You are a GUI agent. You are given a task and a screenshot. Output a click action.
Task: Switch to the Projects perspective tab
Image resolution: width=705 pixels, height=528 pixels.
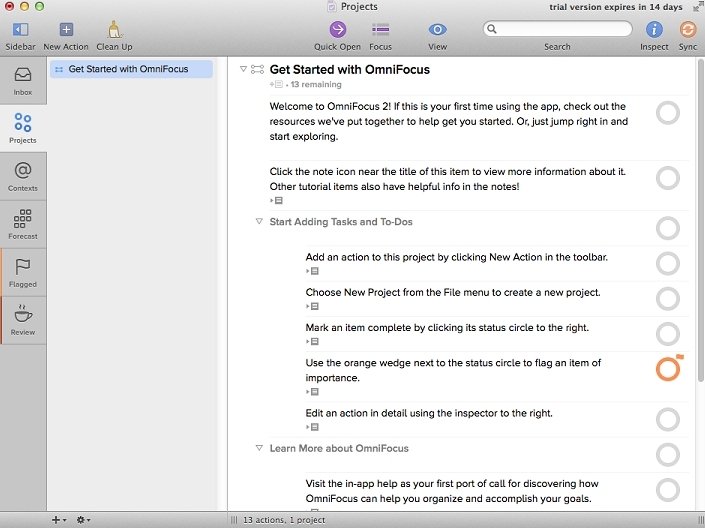tap(23, 128)
